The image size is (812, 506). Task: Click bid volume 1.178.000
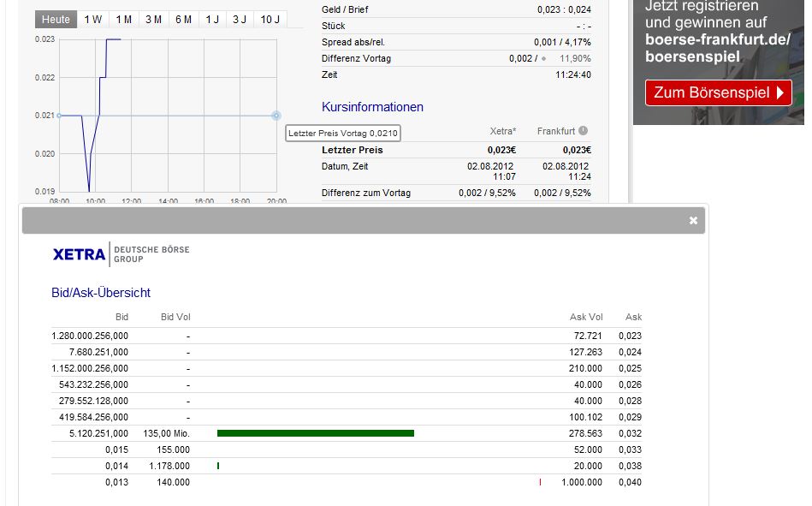pos(169,466)
